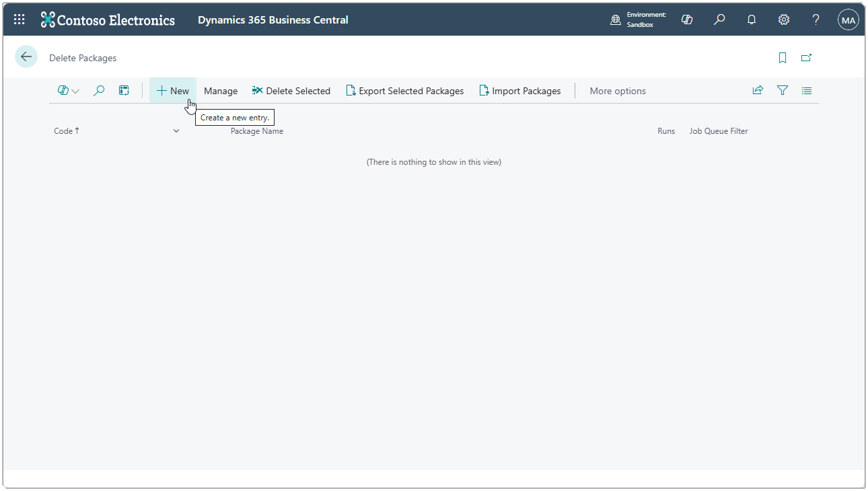Expand More options
The width and height of the screenshot is (868, 491).
(x=617, y=90)
